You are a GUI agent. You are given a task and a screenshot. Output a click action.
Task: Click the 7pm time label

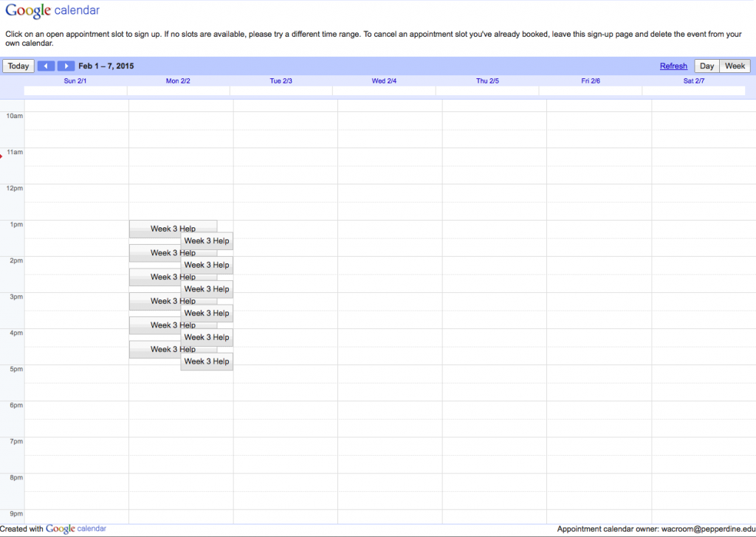(x=16, y=442)
